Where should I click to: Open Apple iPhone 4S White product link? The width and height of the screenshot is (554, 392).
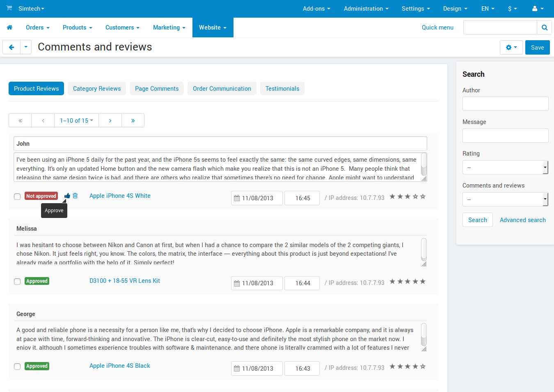coord(120,196)
